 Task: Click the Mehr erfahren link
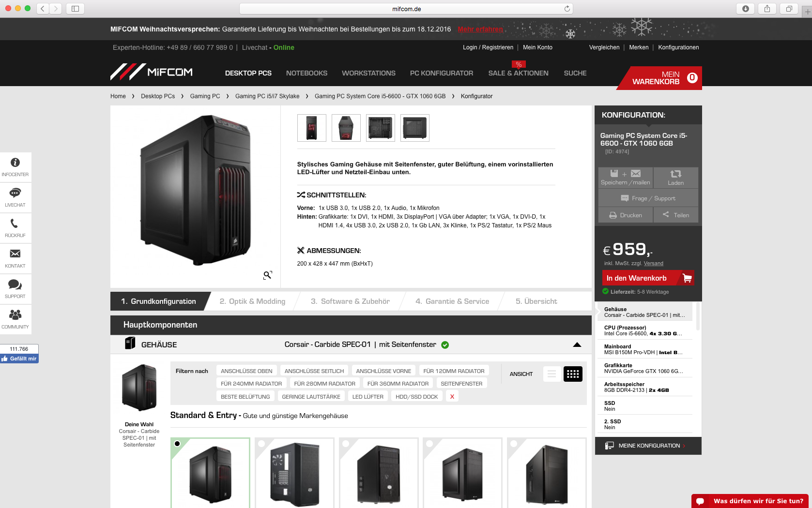point(480,29)
